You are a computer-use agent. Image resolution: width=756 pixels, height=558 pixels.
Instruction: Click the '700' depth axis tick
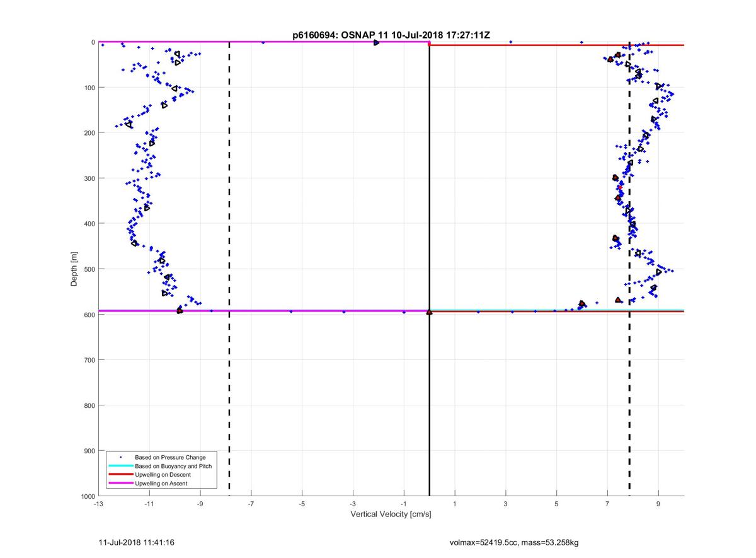point(89,360)
